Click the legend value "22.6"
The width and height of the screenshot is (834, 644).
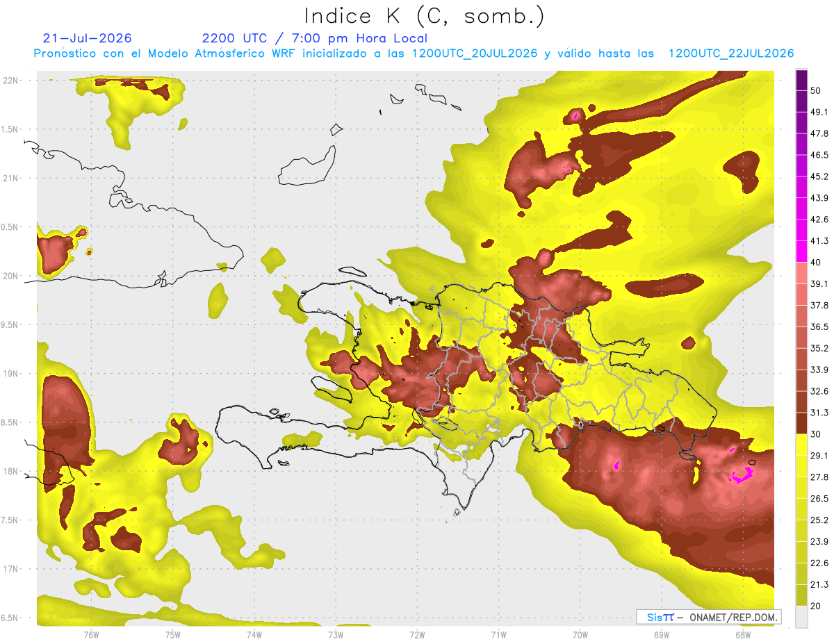(819, 563)
